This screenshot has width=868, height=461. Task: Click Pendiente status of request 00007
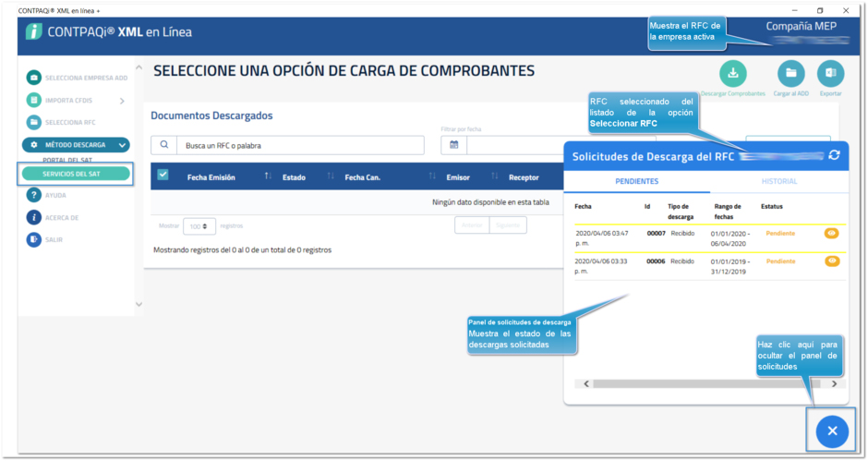pyautogui.click(x=780, y=233)
